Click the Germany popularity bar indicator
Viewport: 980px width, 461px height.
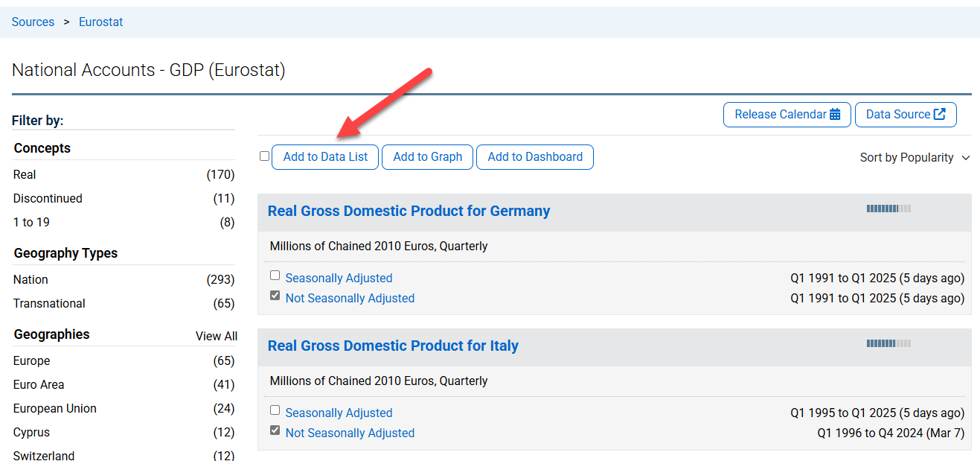click(x=888, y=209)
